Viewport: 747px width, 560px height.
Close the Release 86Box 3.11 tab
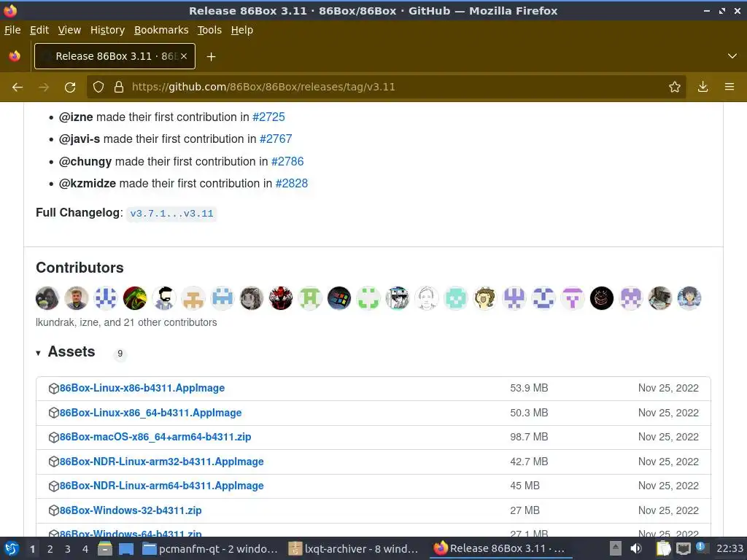click(184, 56)
